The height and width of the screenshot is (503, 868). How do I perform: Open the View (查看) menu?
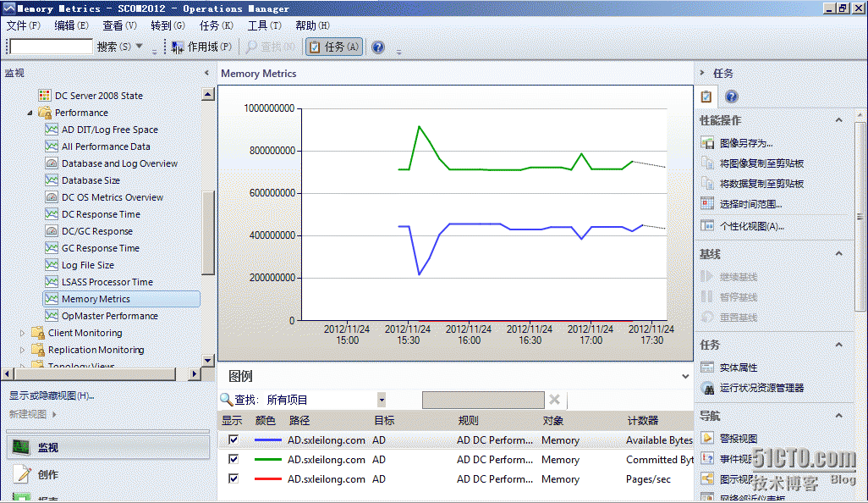click(x=119, y=25)
